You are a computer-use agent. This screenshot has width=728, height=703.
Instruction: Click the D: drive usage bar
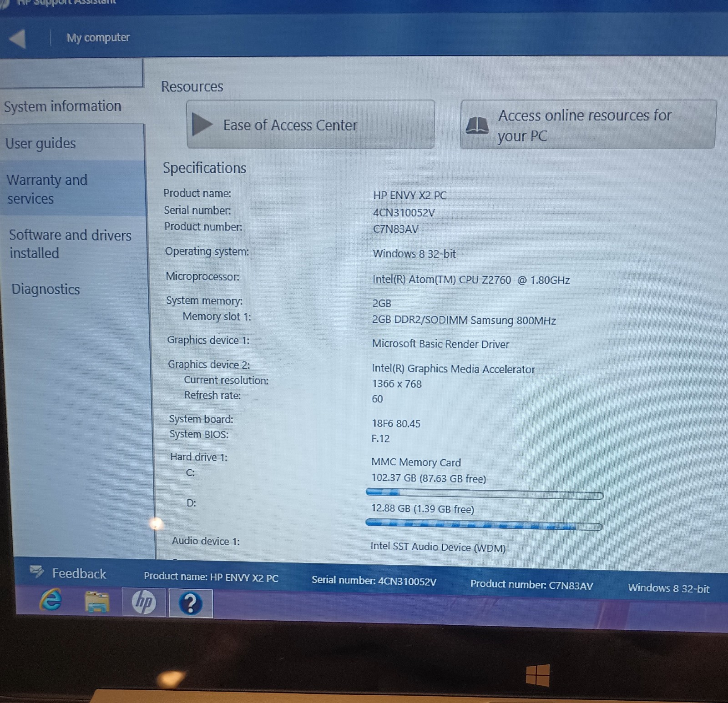click(x=484, y=525)
